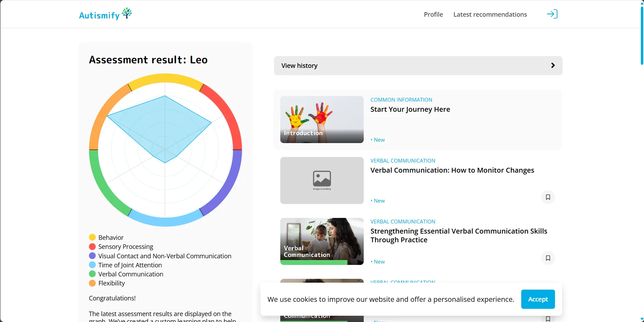Open Start Your Journey Here article

point(410,109)
